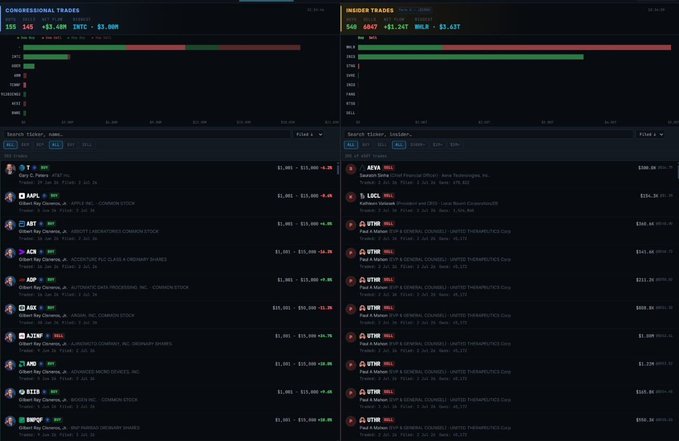
Task: Click the party badge icon next to AJINF
Action: pyautogui.click(x=48, y=336)
